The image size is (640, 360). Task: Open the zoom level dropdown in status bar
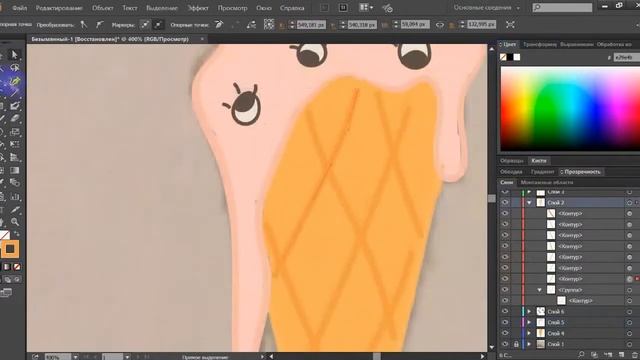pos(75,357)
